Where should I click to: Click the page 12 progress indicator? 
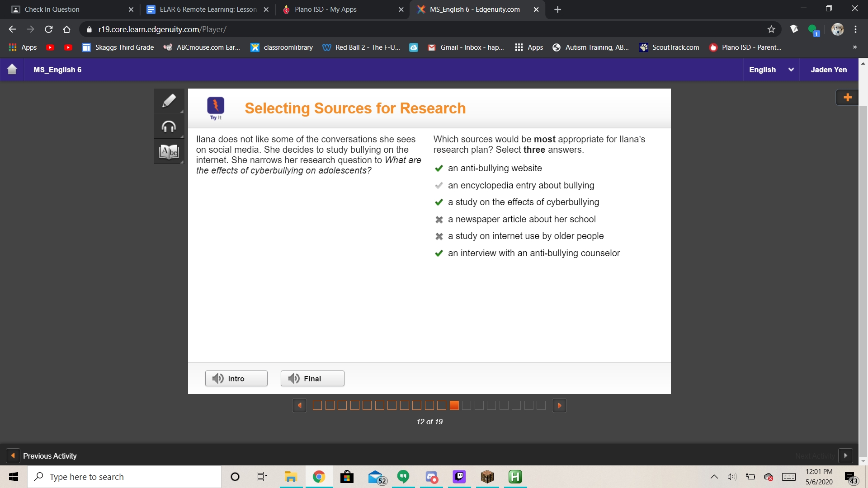point(454,405)
